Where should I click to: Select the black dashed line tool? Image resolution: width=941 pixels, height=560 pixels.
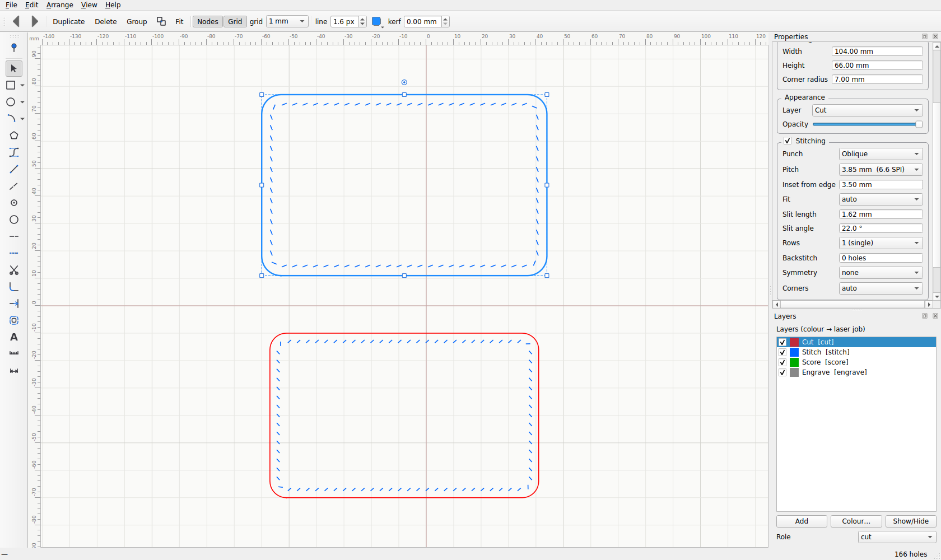pos(14,236)
